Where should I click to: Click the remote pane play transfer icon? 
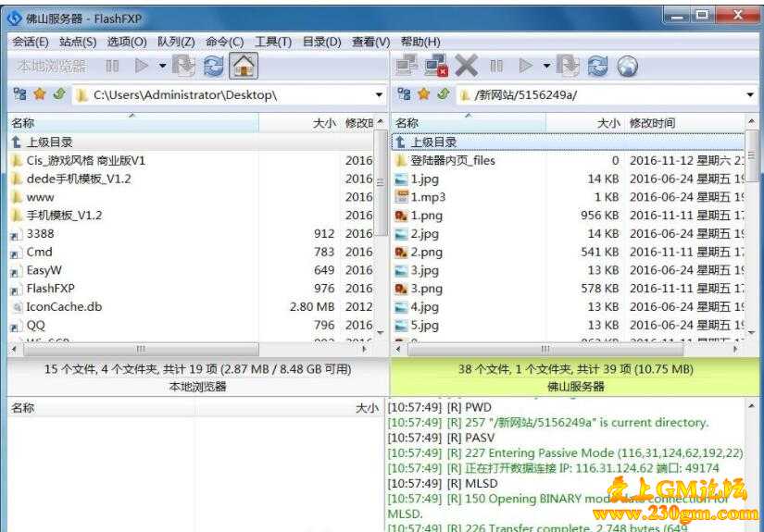[x=525, y=65]
